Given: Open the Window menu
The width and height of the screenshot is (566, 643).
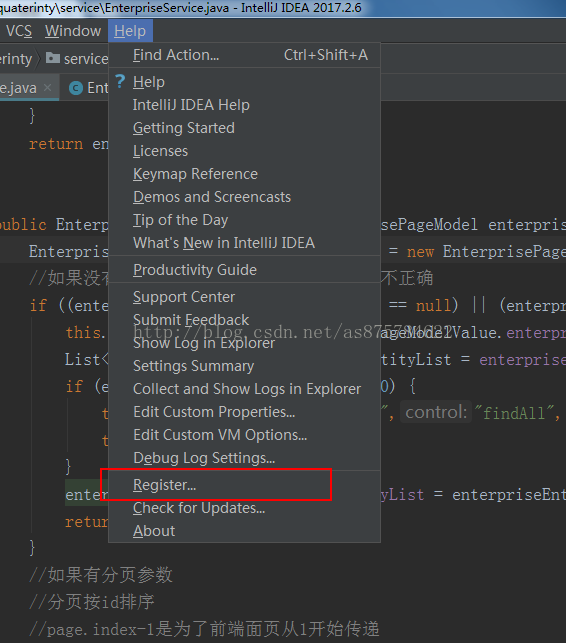Looking at the screenshot, I should 73,31.
